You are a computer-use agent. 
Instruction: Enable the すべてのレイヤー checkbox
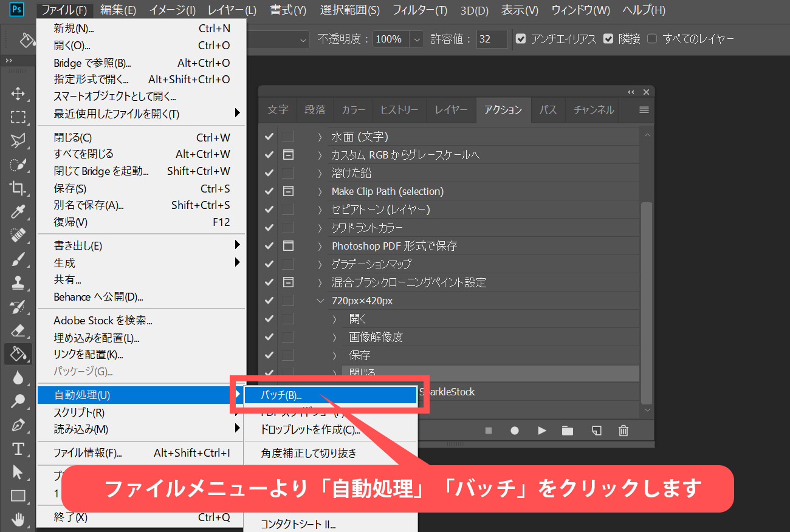pyautogui.click(x=652, y=39)
